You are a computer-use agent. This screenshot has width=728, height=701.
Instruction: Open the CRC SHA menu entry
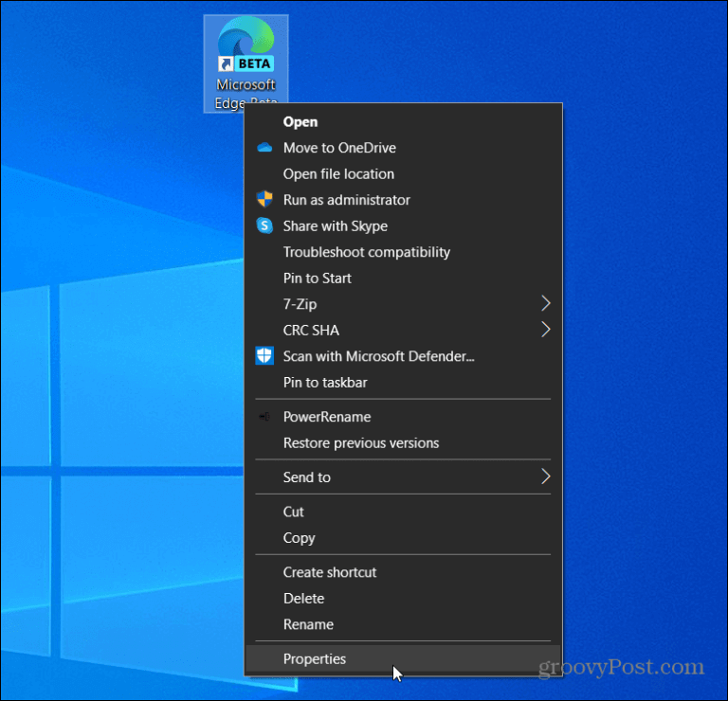(403, 330)
